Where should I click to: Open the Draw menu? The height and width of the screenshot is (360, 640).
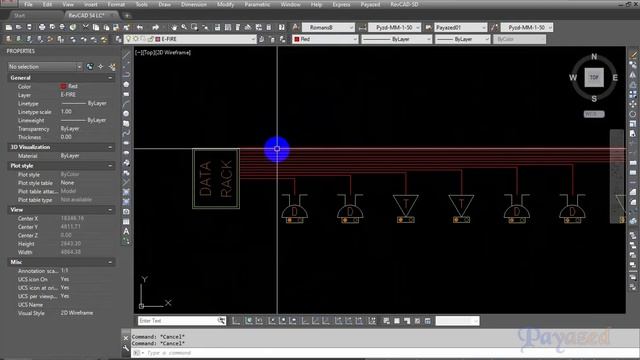pos(164,4)
